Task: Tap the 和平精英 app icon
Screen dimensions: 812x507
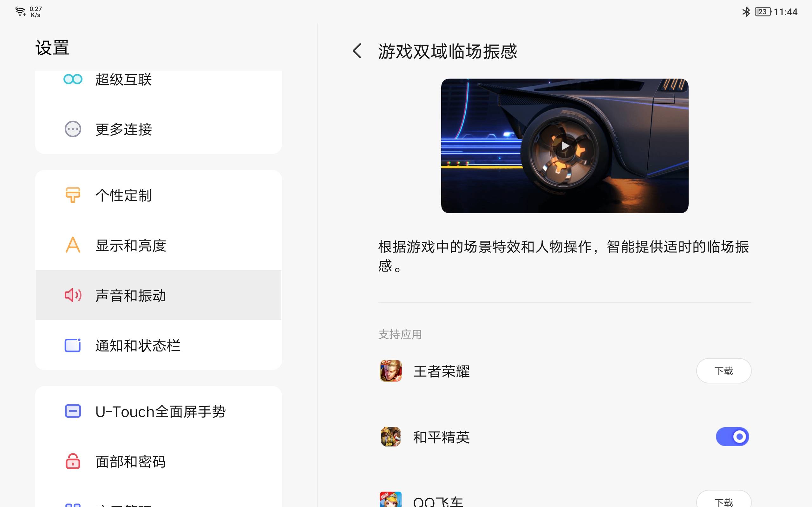Action: pyautogui.click(x=390, y=437)
